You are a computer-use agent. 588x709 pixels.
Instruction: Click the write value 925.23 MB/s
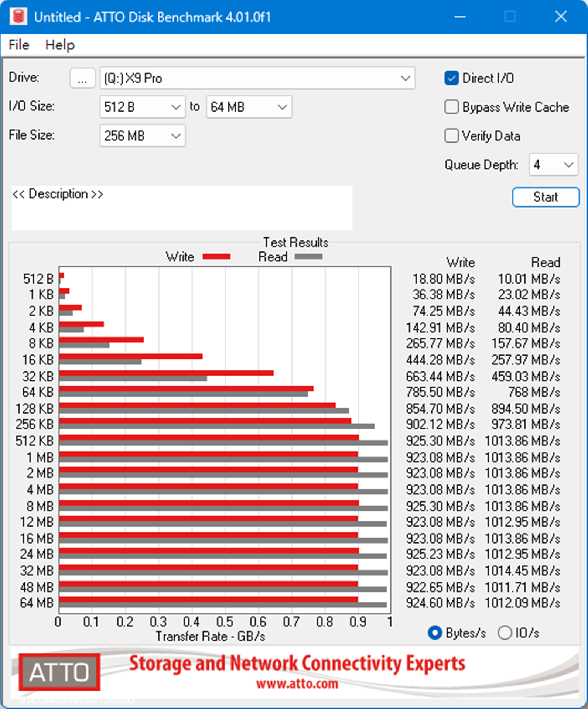(440, 554)
